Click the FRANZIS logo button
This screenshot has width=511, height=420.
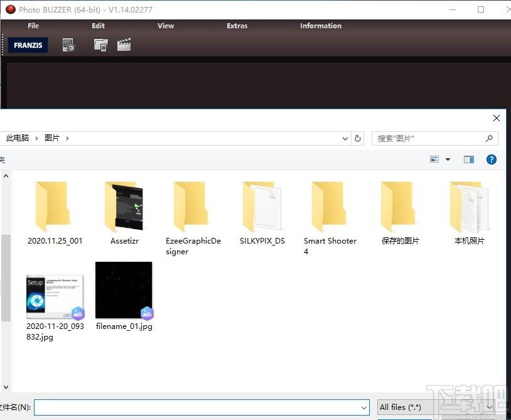coord(28,45)
